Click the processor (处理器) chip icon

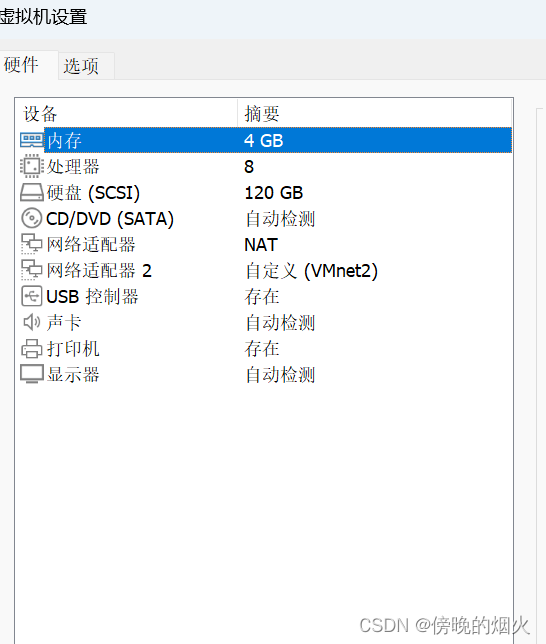(32, 166)
